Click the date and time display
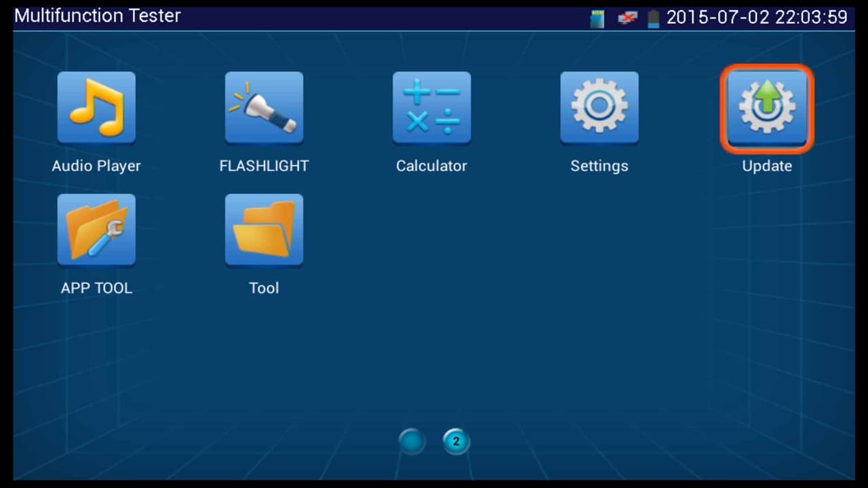Viewport: 868px width, 488px height. [x=757, y=17]
